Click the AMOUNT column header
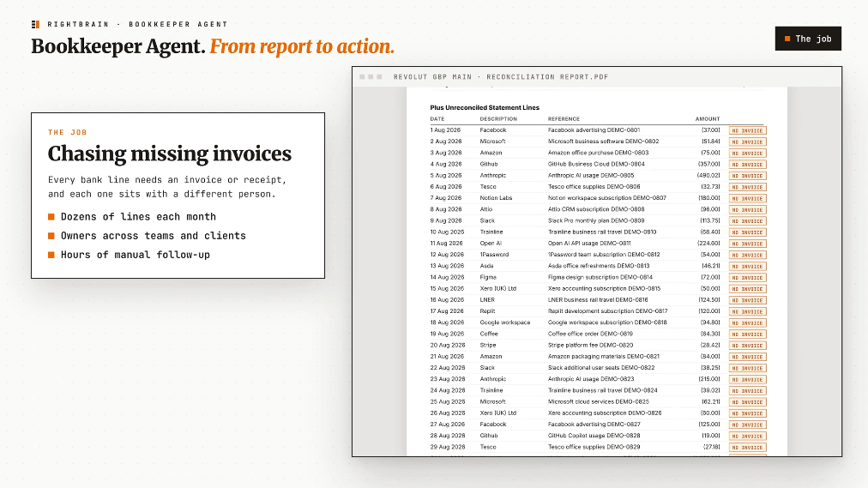This screenshot has width=868, height=488. tap(708, 119)
